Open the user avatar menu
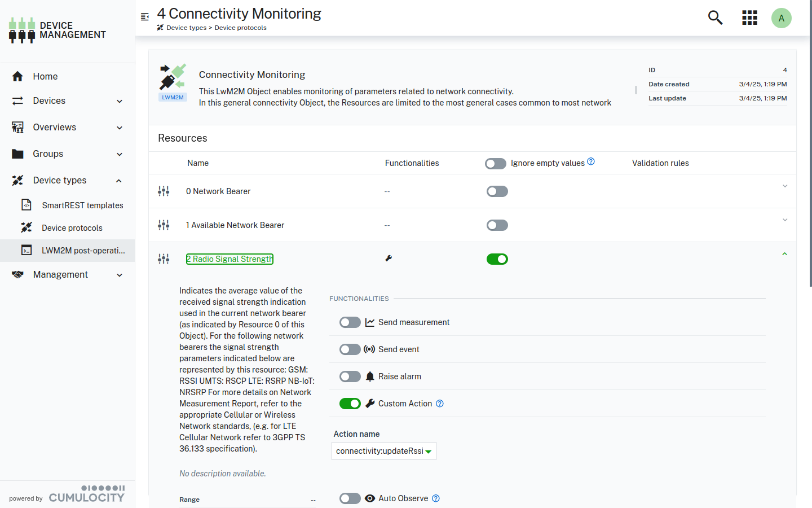Image resolution: width=812 pixels, height=508 pixels. coord(781,18)
